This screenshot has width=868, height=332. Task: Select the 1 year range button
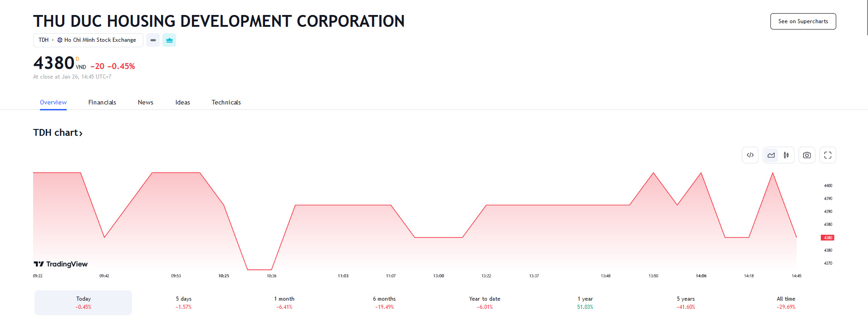pyautogui.click(x=585, y=302)
